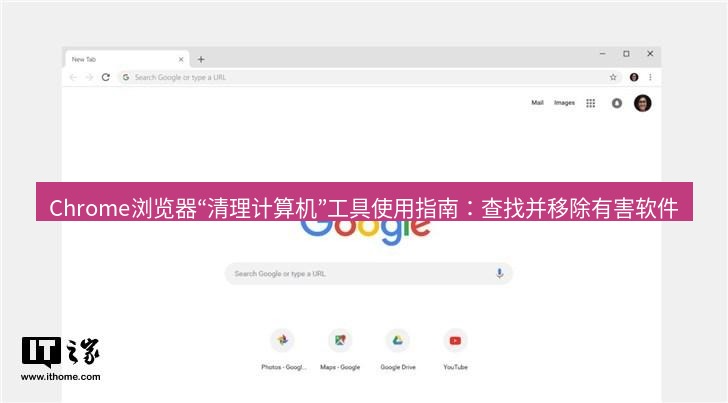Open Google notifications bell
Screen dimensions: 728x403
617,103
